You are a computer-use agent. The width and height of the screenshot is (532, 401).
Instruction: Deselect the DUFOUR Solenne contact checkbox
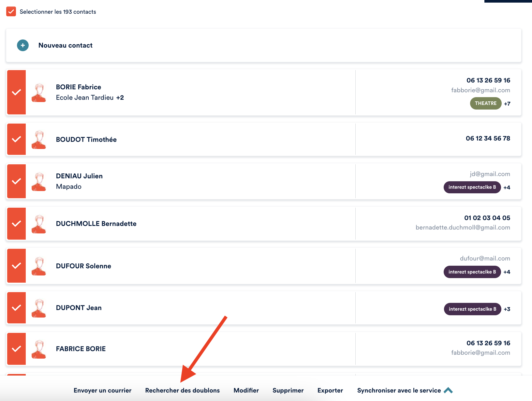(16, 266)
